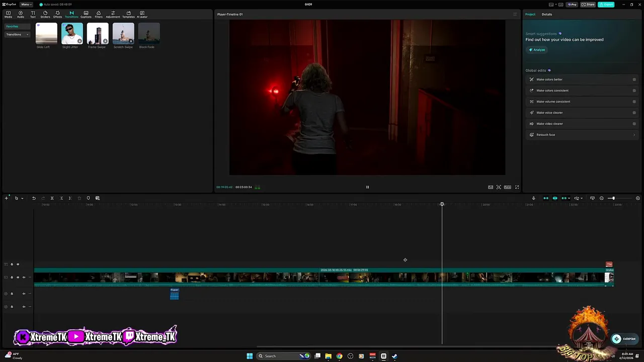
Task: Add a new track with plus icon
Action: tap(7, 198)
